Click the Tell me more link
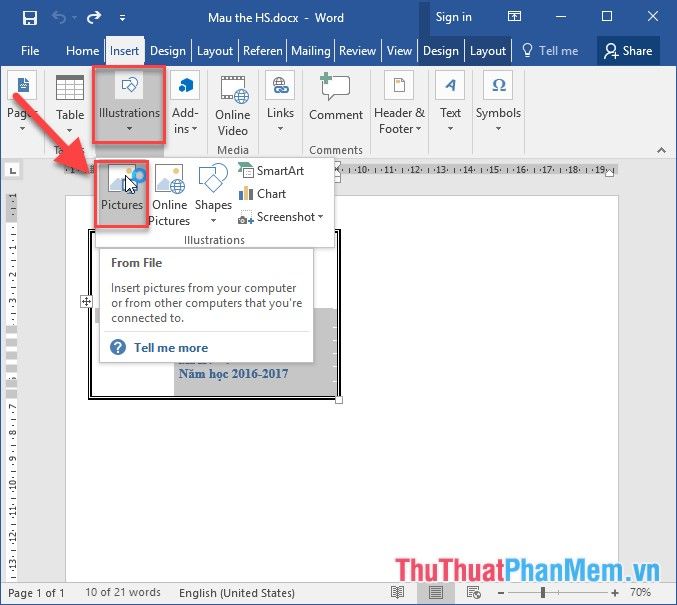The image size is (677, 605). click(171, 348)
